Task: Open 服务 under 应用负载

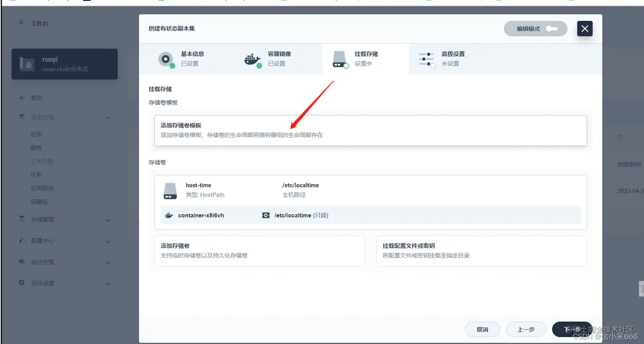Action: point(37,148)
